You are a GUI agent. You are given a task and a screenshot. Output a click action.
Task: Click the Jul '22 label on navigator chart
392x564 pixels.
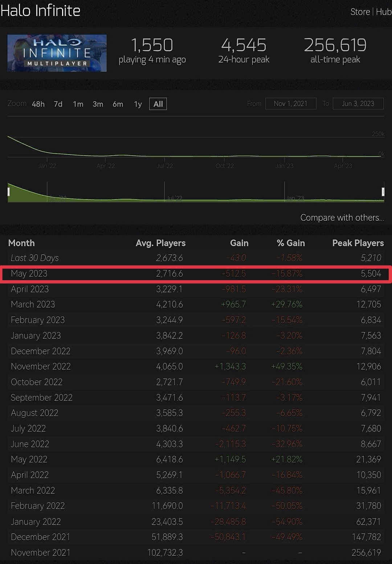click(175, 198)
